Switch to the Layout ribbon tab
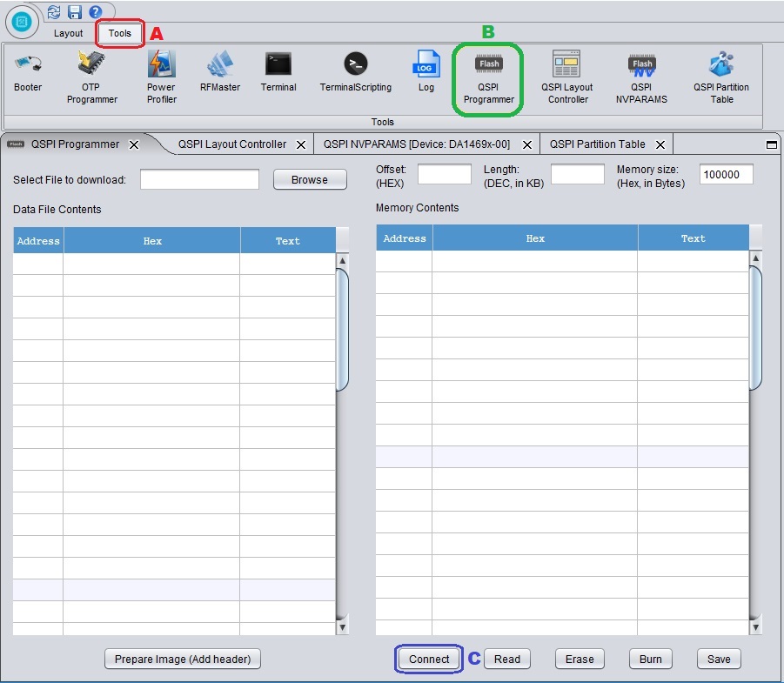 click(x=68, y=34)
